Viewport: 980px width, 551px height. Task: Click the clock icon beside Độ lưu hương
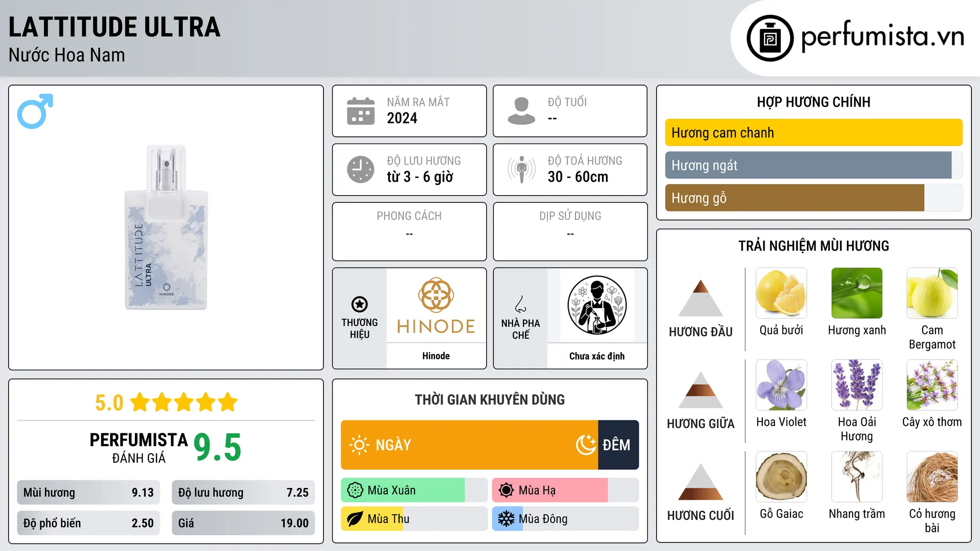click(361, 169)
